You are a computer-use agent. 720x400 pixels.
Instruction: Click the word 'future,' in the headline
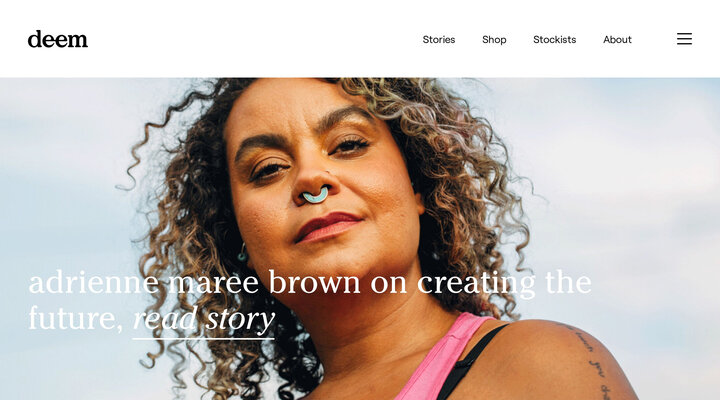pos(76,318)
